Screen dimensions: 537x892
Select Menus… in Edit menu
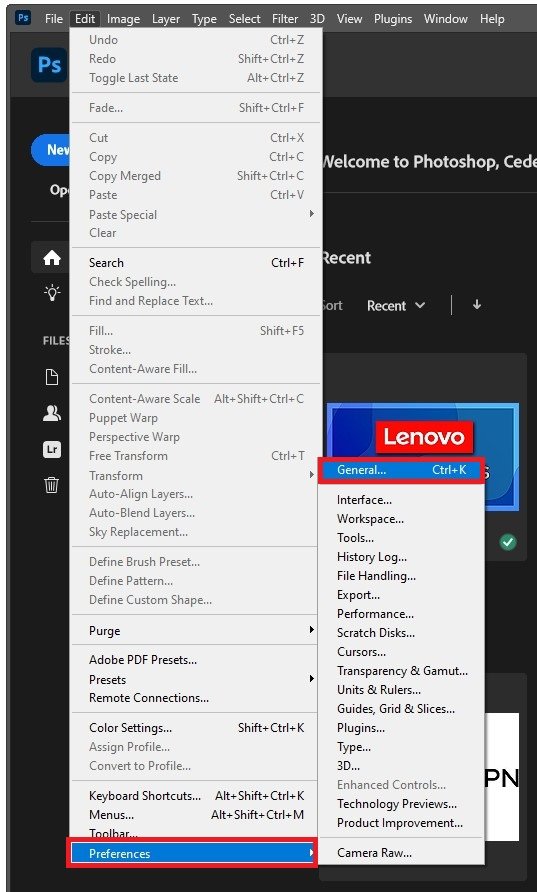click(194, 815)
